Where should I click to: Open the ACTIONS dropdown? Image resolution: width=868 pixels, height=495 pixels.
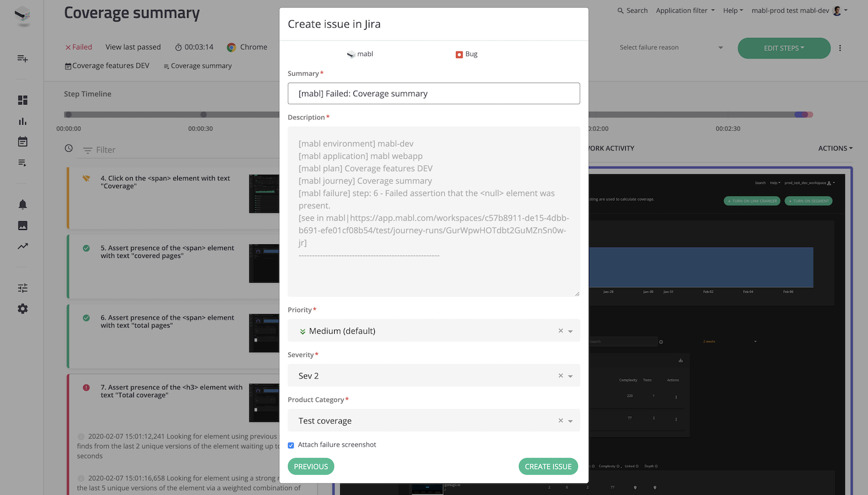(x=835, y=148)
